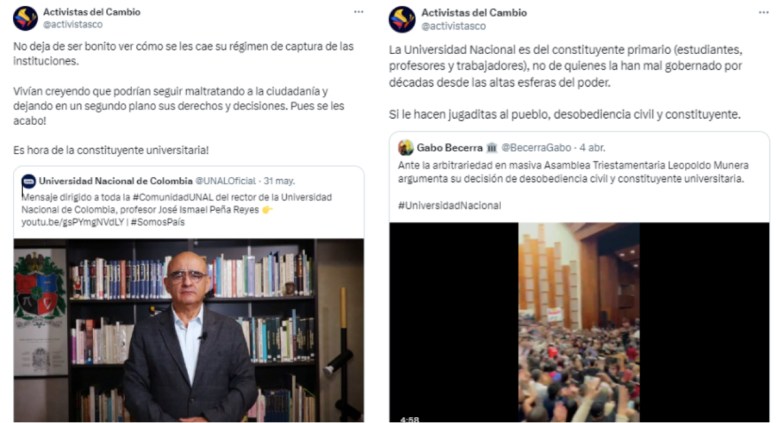780x423 pixels.
Task: Open @activistasco handle in left tweet
Action: [x=73, y=24]
